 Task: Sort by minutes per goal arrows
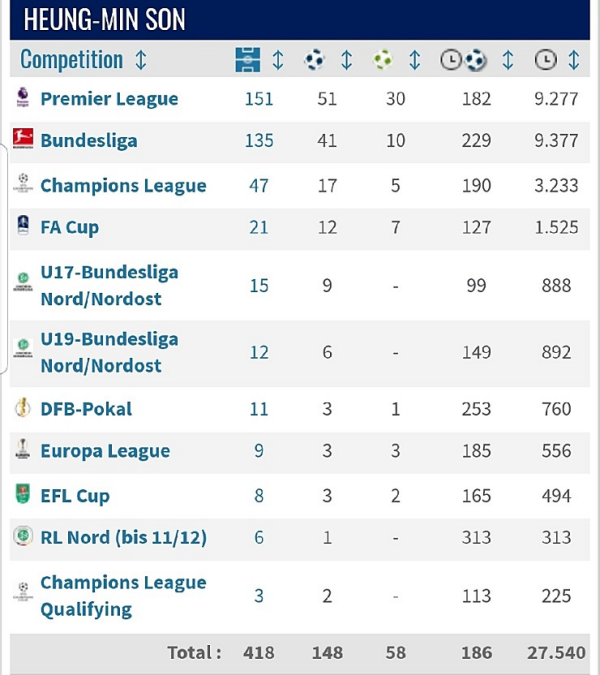point(507,60)
